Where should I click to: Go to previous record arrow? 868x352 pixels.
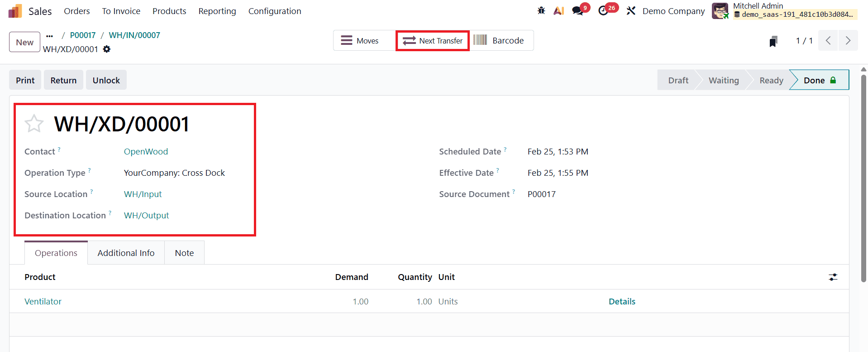[x=828, y=41]
